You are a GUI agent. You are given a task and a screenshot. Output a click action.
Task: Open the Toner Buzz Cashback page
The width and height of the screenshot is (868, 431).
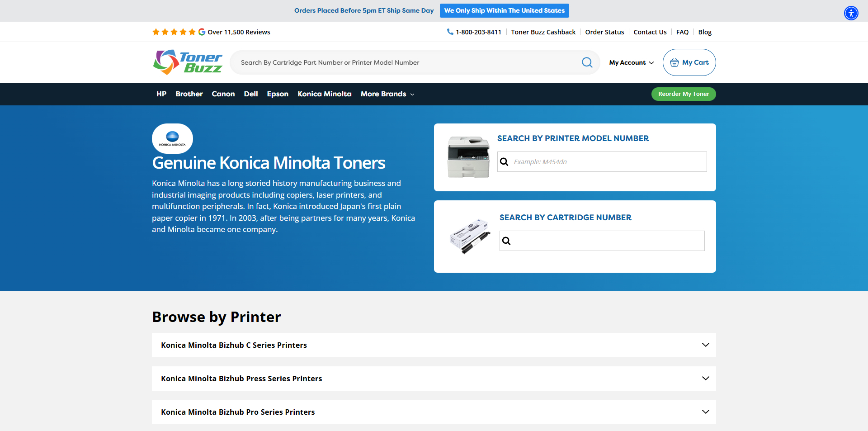click(543, 32)
